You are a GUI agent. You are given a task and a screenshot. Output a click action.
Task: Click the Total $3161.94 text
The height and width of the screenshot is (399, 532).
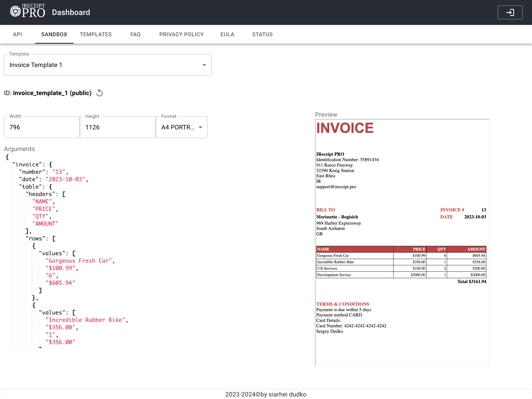pos(472,282)
